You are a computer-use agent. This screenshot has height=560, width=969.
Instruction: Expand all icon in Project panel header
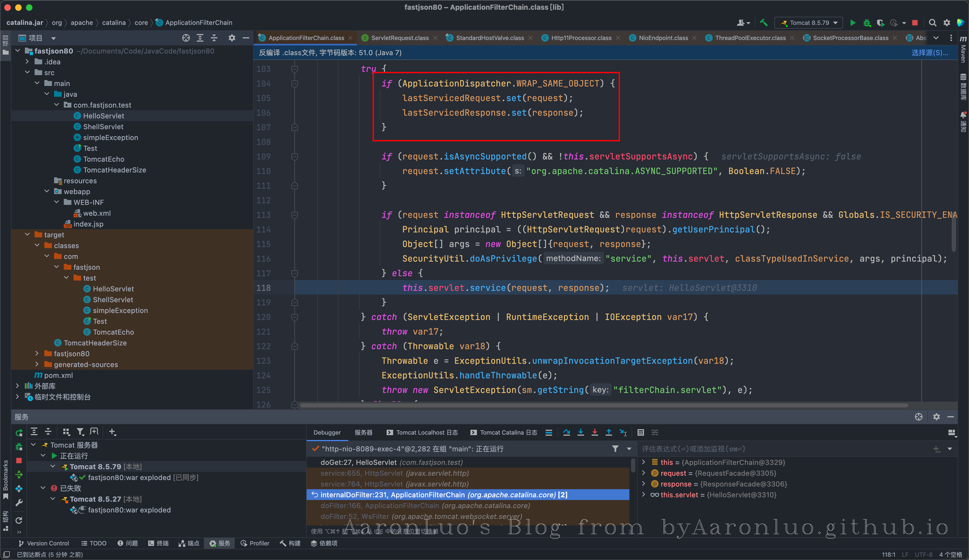[x=200, y=38]
